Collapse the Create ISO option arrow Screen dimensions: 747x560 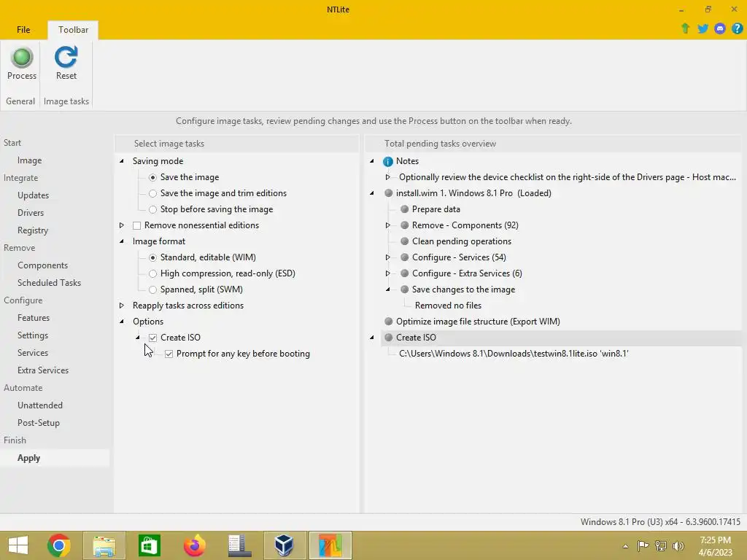pyautogui.click(x=138, y=338)
